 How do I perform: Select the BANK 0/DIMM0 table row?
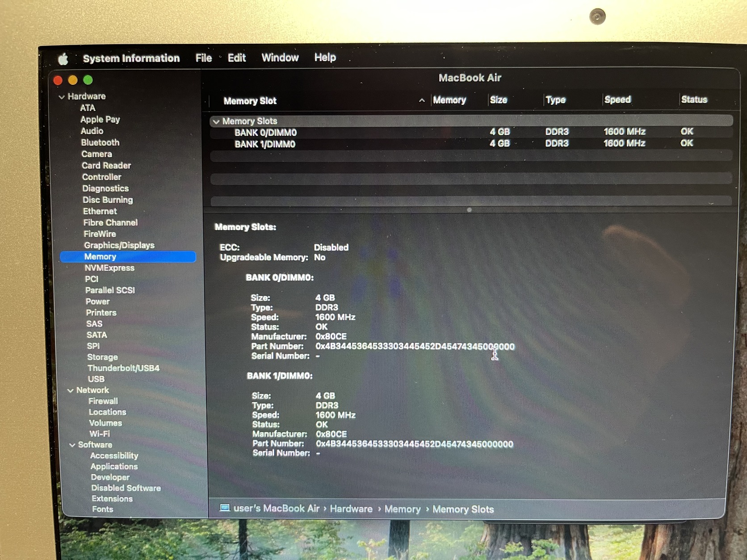click(471, 132)
